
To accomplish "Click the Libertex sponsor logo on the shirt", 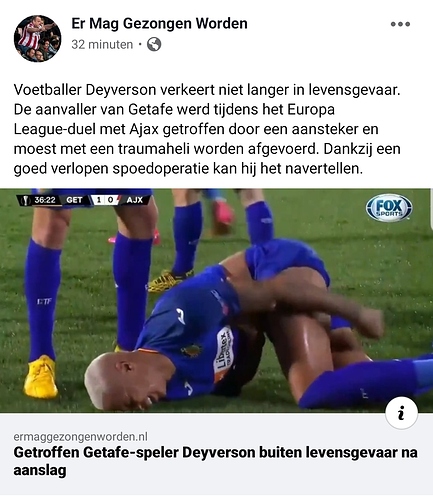I will 225,353.
